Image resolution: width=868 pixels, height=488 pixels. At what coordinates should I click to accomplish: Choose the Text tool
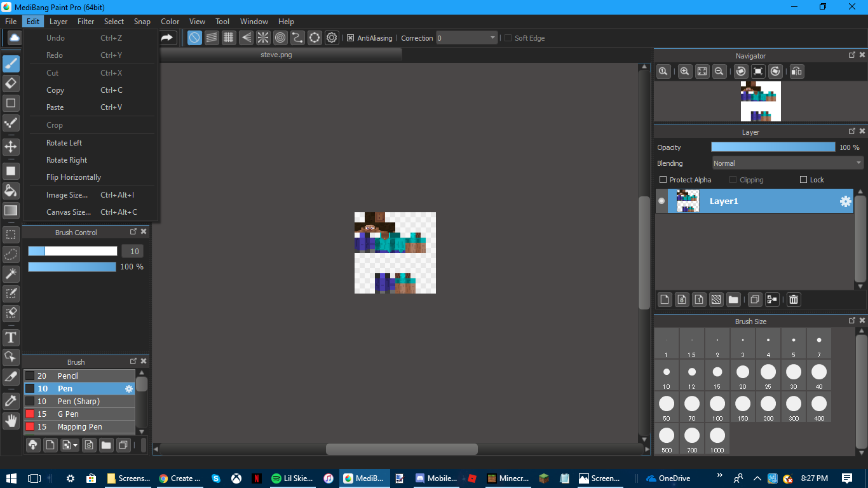pyautogui.click(x=11, y=337)
